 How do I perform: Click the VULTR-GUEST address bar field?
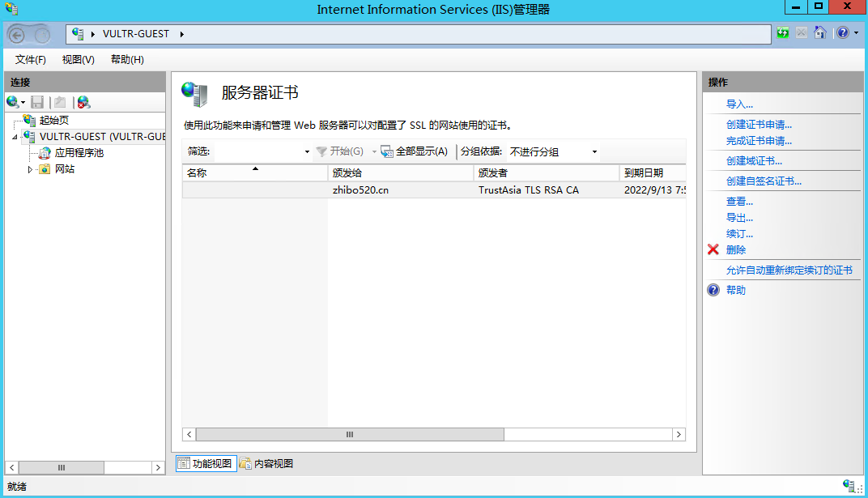419,34
